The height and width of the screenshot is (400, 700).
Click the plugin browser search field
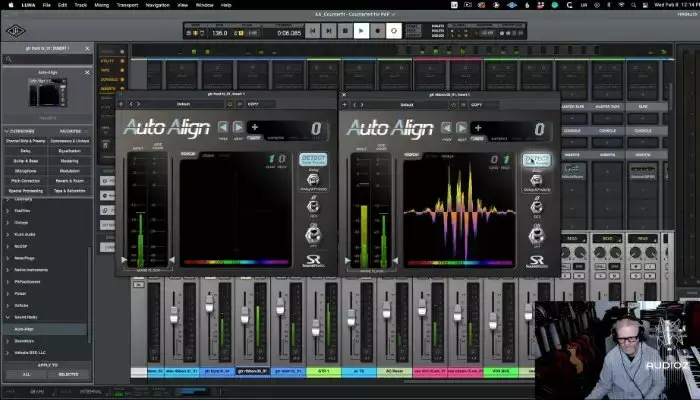pyautogui.click(x=47, y=59)
